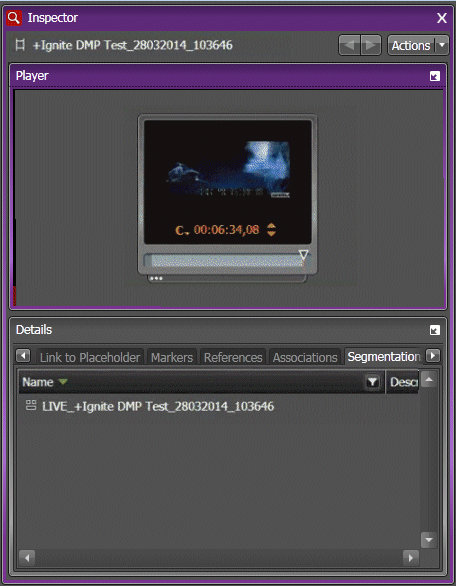Adjust timecode with the orange stepper arrows

[271, 230]
